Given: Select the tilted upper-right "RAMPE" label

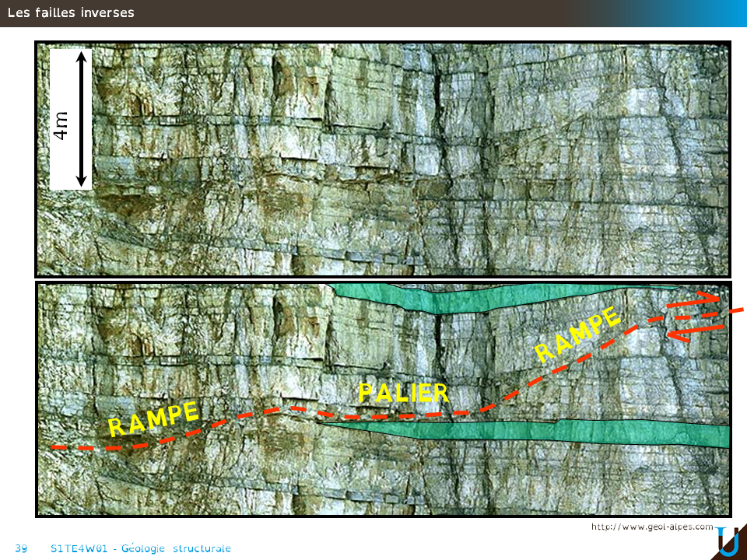Looking at the screenshot, I should 577,334.
